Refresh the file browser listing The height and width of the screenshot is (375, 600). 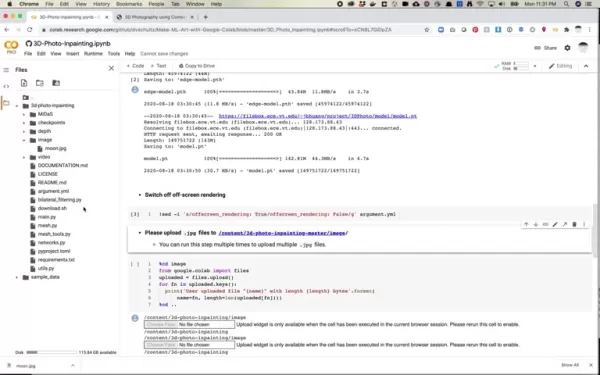coord(40,83)
